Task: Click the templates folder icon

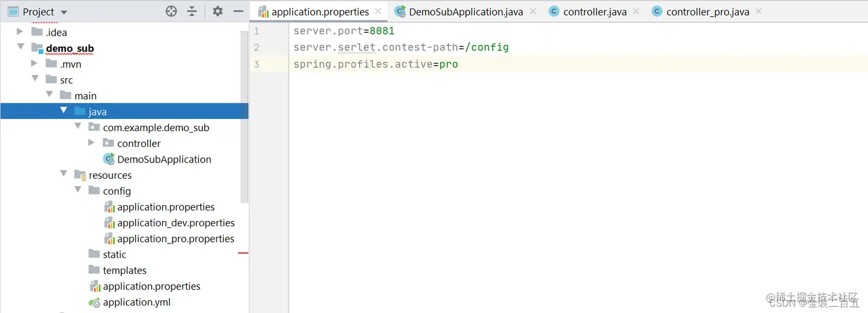Action: 94,269
